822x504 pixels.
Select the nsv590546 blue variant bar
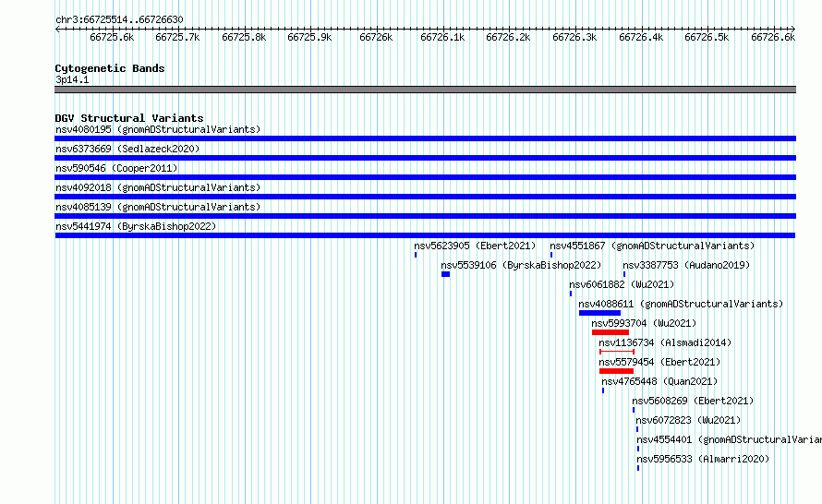pos(425,177)
